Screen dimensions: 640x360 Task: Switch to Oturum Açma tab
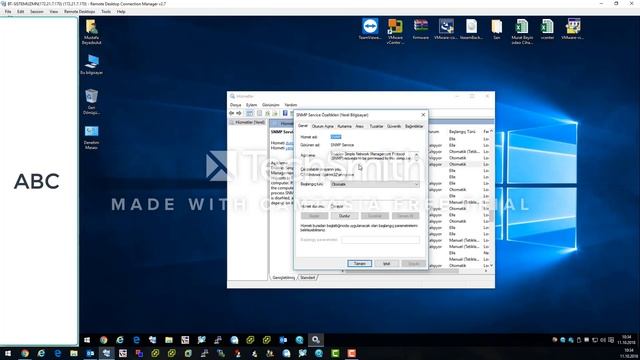322,126
